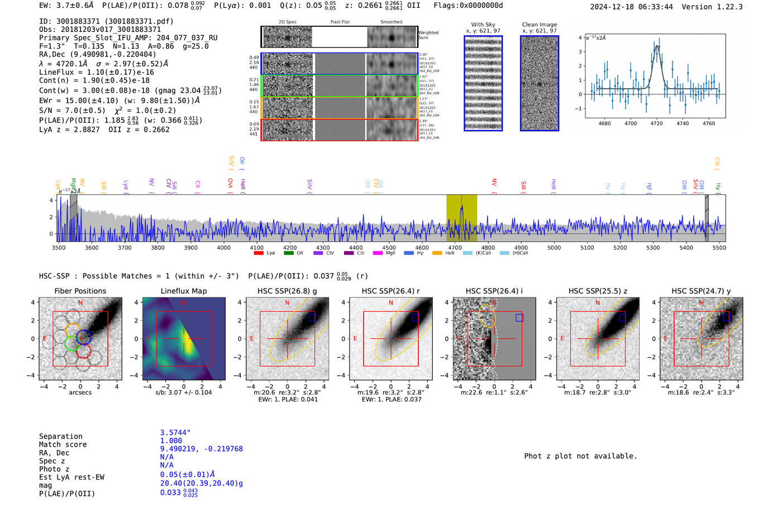Click the Est LyA rest-EW value 0.05(±0.01)Å
This screenshot has height=532, width=782.
pyautogui.click(x=188, y=475)
